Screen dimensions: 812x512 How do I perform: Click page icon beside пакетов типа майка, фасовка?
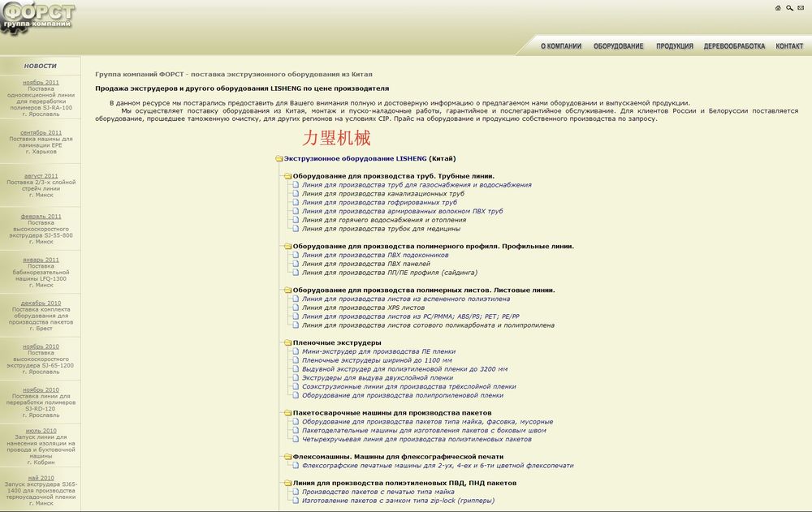pyautogui.click(x=296, y=422)
